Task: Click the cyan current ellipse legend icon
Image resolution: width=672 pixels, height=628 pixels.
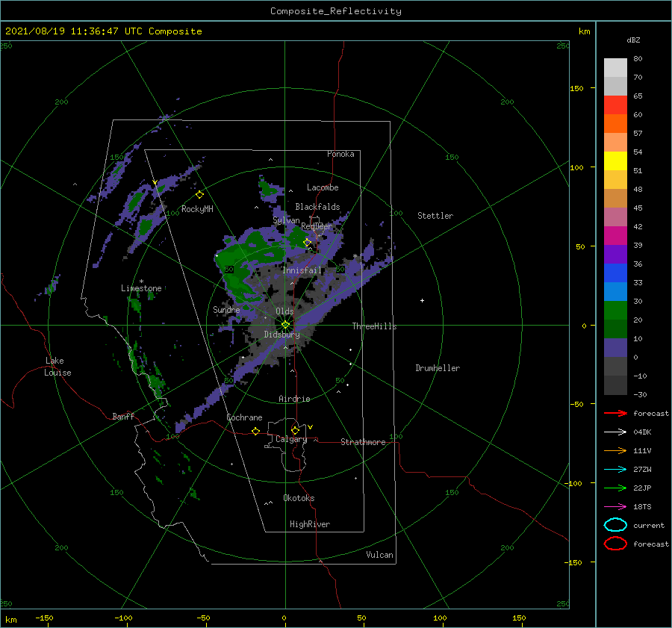Action: tap(615, 525)
